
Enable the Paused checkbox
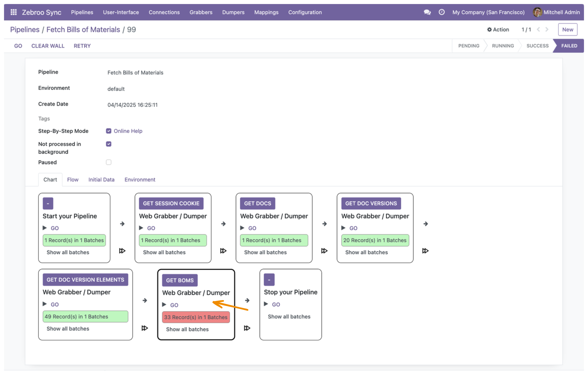coord(109,162)
